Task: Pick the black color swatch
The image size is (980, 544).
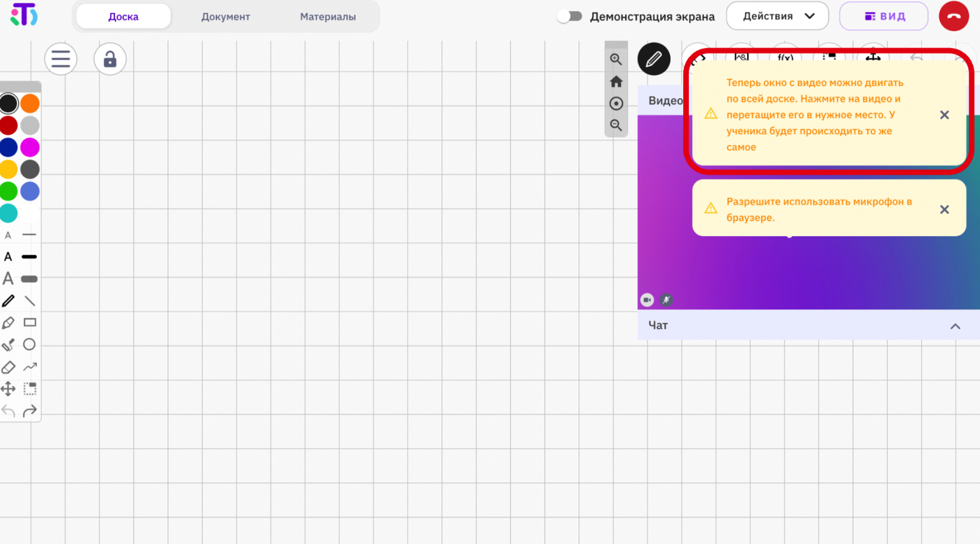Action: point(8,104)
